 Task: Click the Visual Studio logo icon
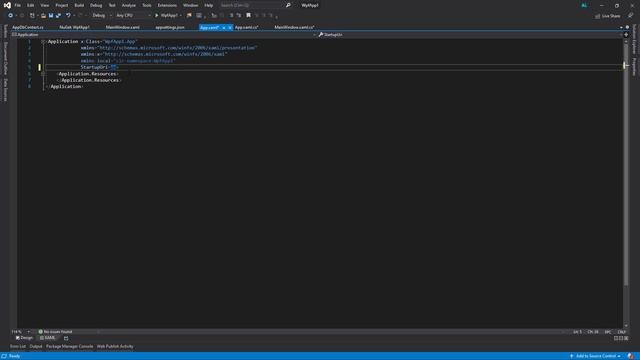click(7, 5)
